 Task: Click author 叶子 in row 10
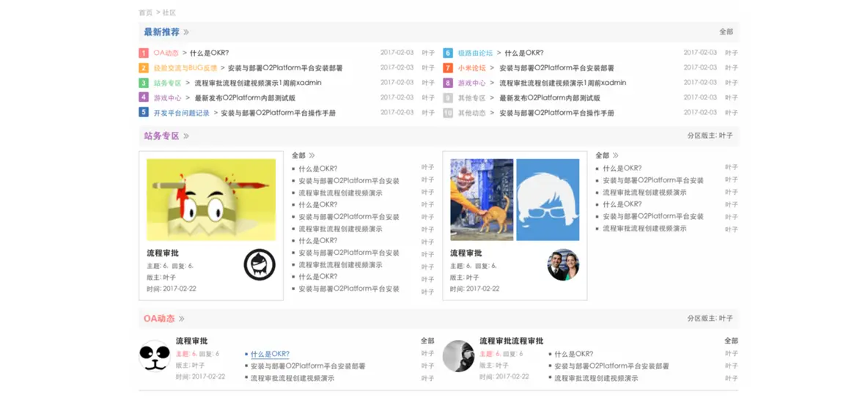tap(732, 113)
